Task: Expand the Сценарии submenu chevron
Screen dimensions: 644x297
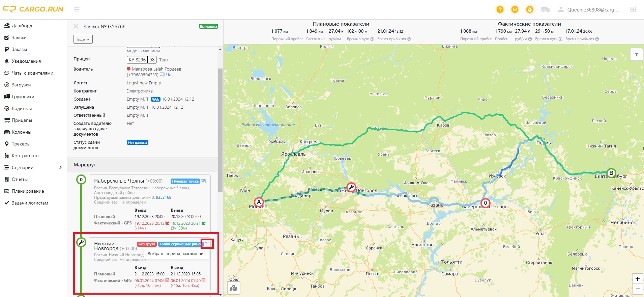Action: click(x=60, y=167)
